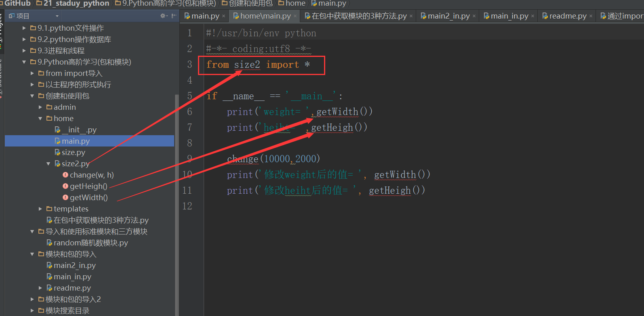Expand the from import导入 folder
This screenshot has height=316, width=644.
(32, 73)
